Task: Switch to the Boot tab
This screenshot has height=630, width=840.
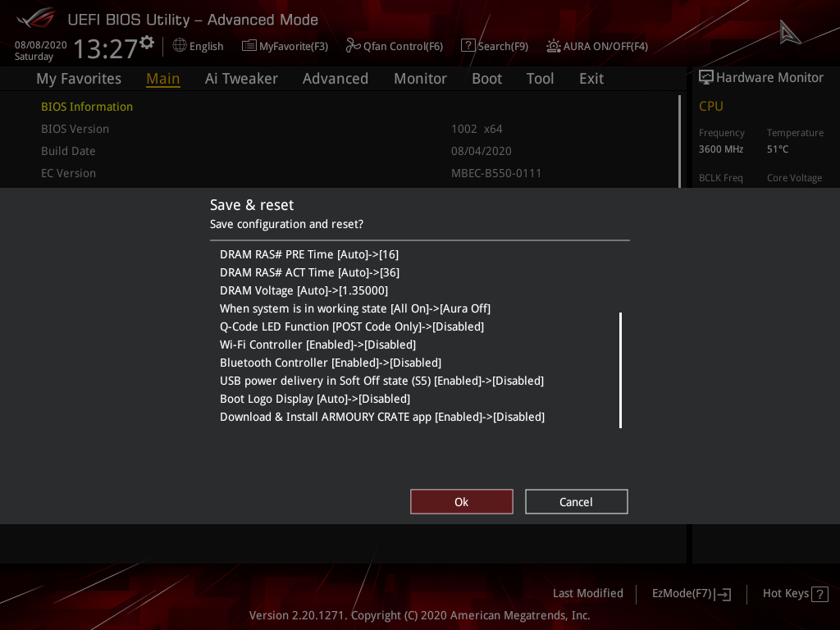Action: 486,79
